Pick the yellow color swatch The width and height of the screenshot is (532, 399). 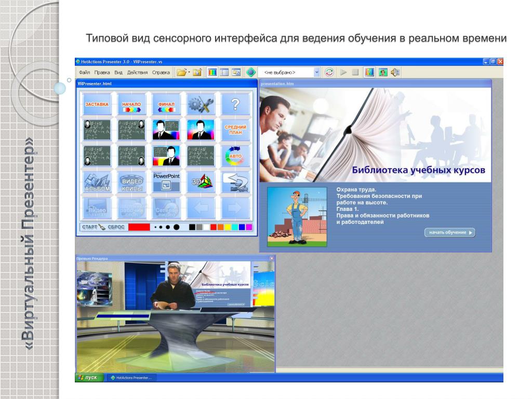point(228,227)
